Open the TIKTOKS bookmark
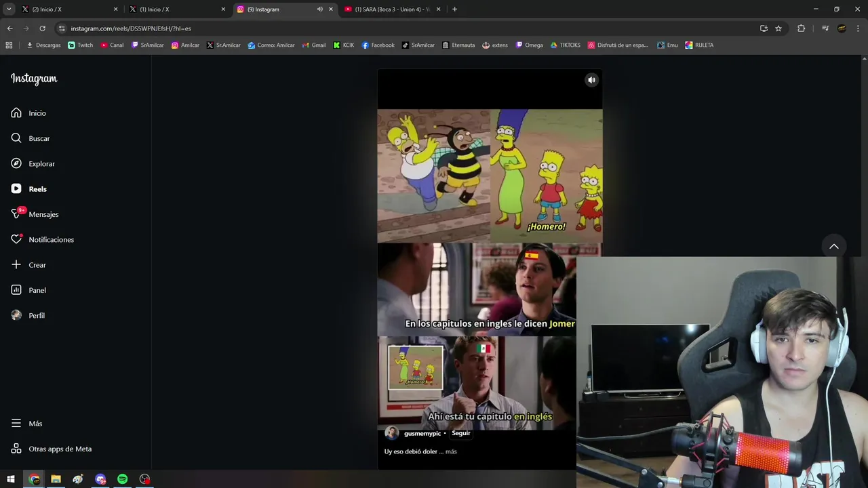The image size is (868, 488). point(565,45)
